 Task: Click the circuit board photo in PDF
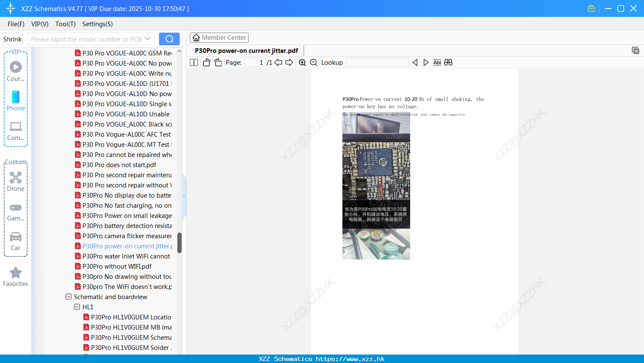point(376,186)
